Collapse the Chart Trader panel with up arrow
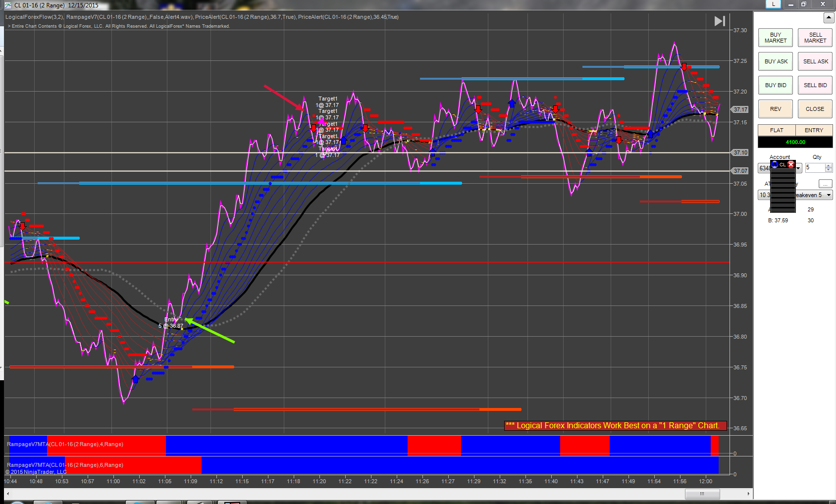Image resolution: width=836 pixels, height=504 pixels. pos(829,18)
